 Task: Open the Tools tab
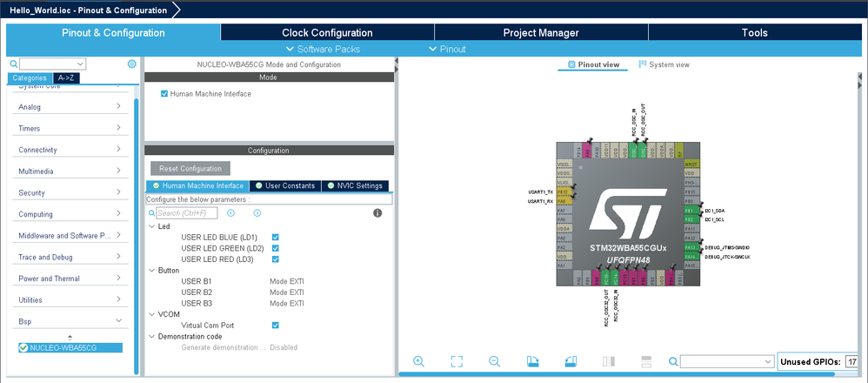(x=755, y=33)
